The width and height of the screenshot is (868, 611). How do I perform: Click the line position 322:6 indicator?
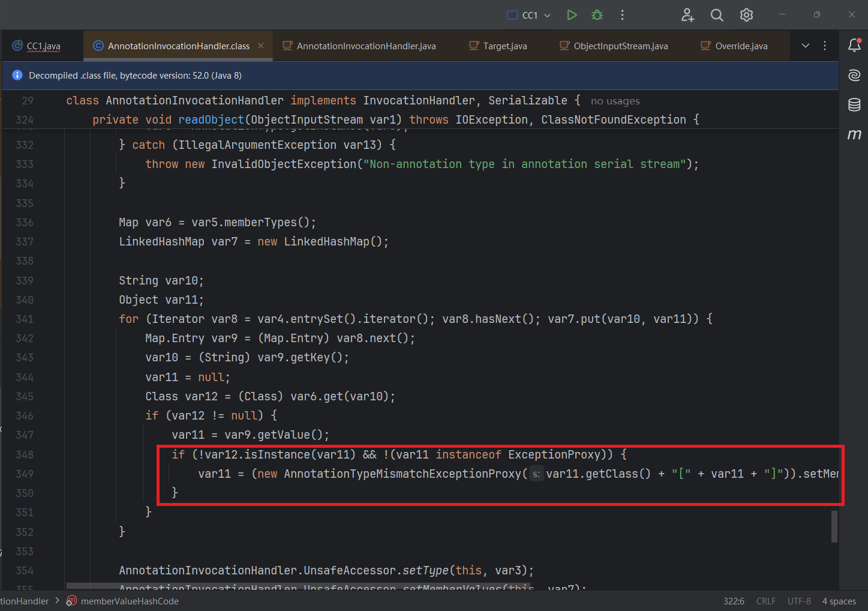click(734, 601)
